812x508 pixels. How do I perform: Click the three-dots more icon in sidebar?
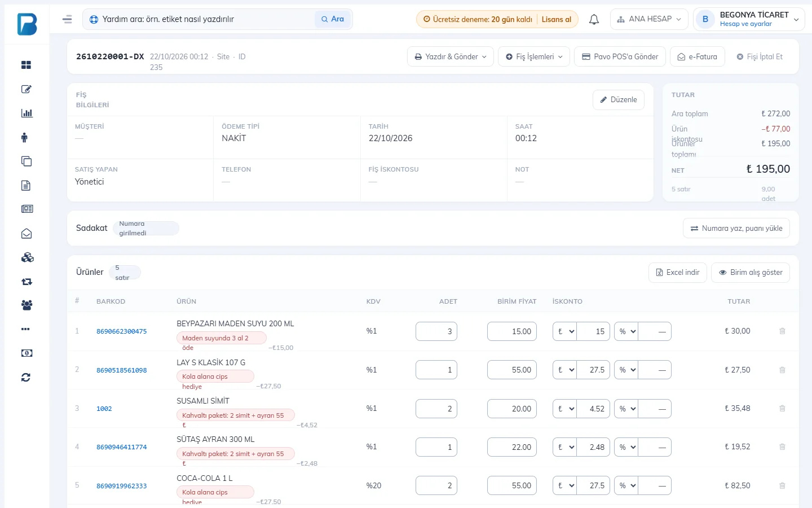pos(25,329)
